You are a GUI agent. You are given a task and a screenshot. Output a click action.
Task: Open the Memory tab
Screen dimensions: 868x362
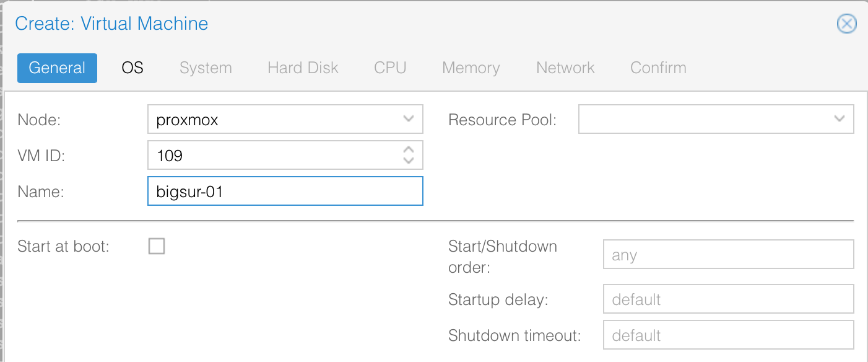pyautogui.click(x=471, y=68)
